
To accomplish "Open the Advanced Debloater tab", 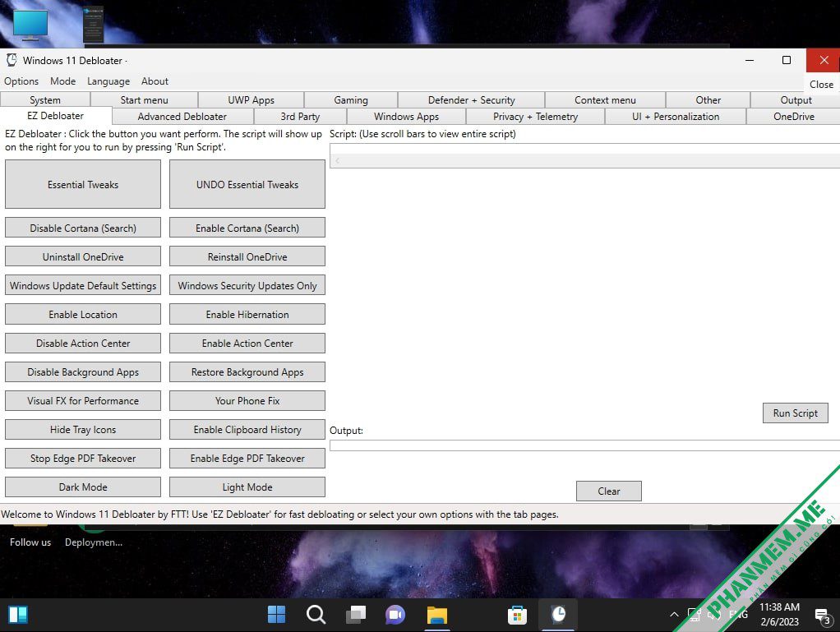I will 182,116.
